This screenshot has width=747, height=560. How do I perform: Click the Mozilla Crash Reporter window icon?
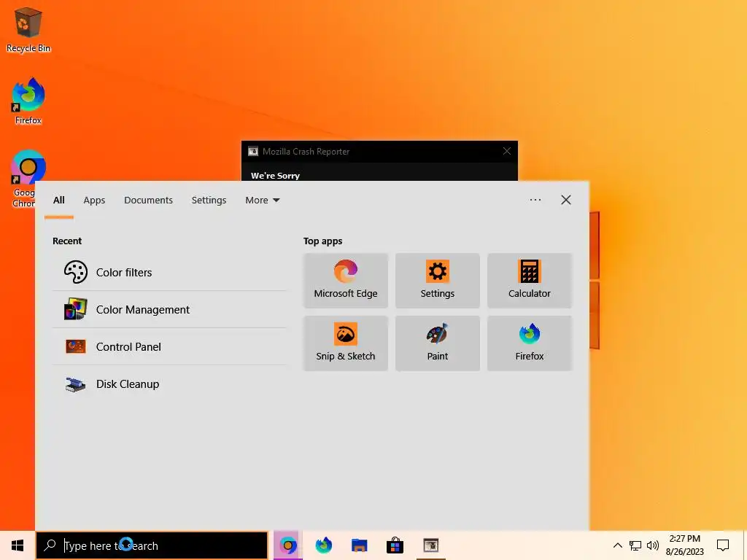coord(253,152)
